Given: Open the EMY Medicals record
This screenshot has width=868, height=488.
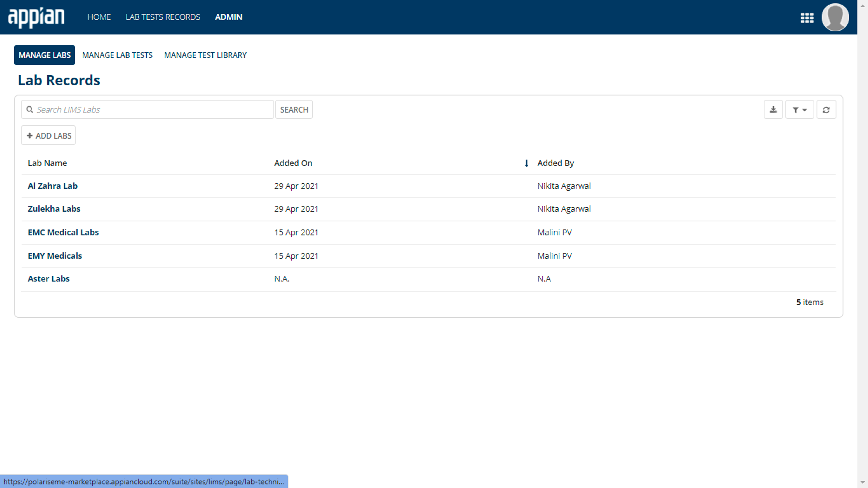Looking at the screenshot, I should [54, 256].
